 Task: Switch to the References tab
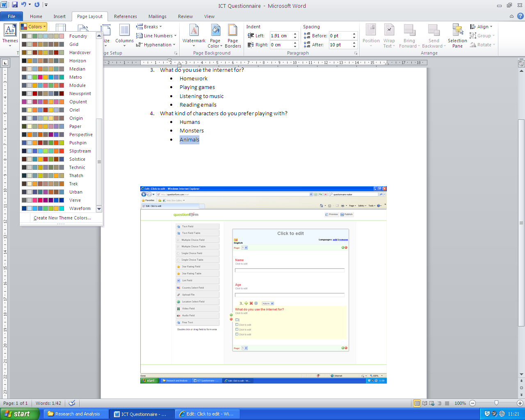(125, 16)
